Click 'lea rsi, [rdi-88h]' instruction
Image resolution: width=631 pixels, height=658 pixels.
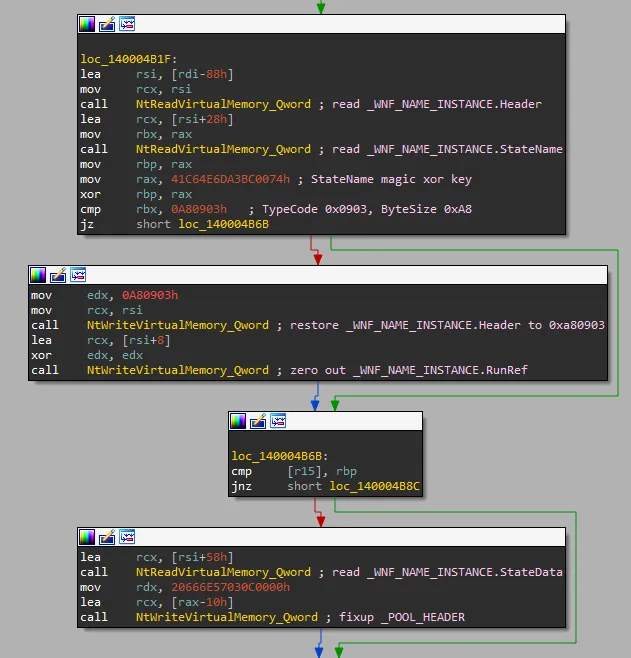(x=157, y=74)
